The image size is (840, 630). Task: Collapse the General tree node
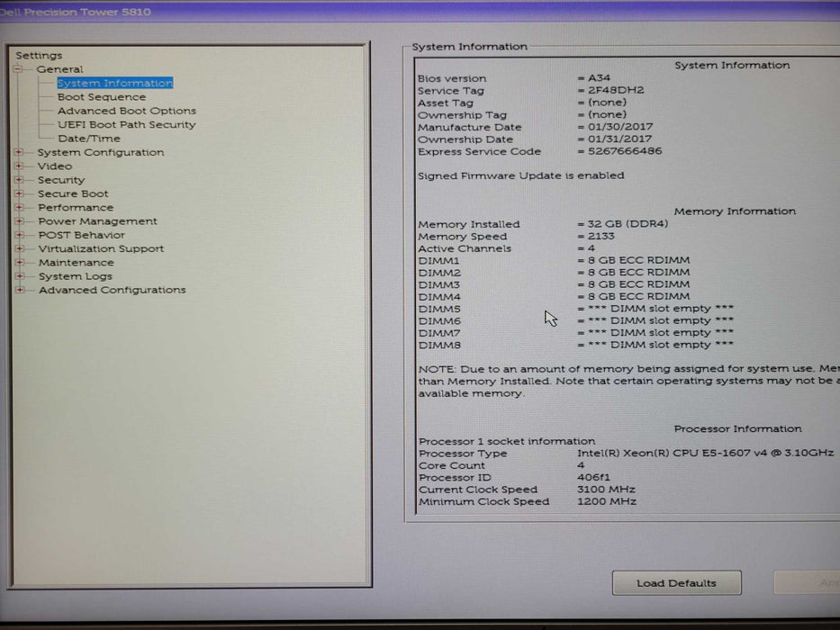point(18,69)
